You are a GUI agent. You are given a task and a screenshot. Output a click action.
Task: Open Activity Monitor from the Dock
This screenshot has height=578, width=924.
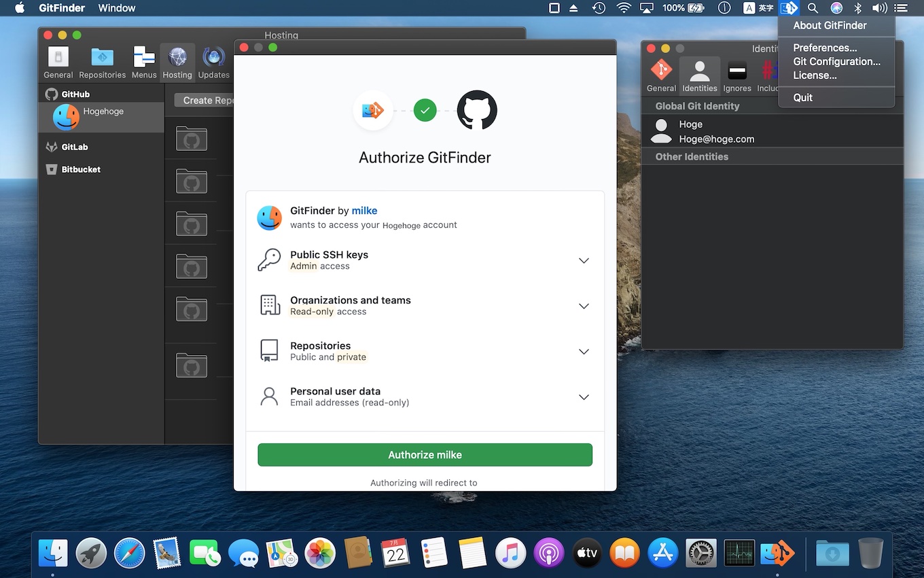coord(739,552)
